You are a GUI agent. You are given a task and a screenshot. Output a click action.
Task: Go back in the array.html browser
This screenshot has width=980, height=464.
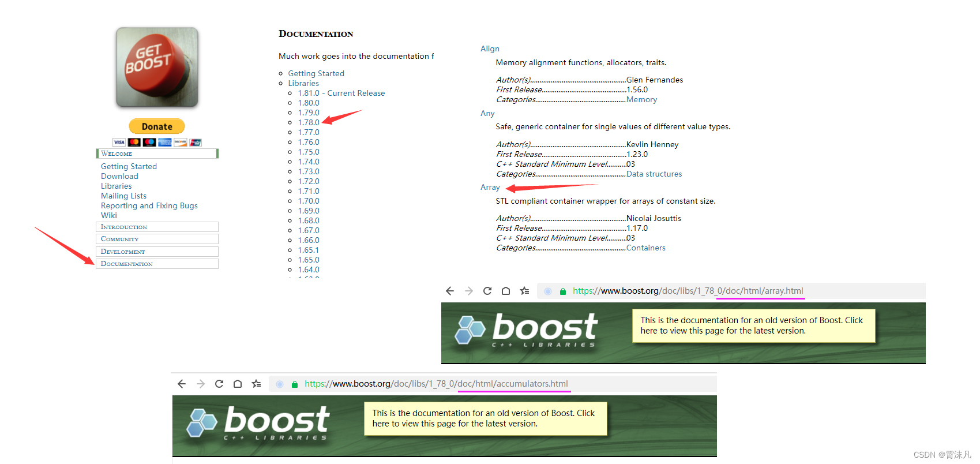pos(450,291)
